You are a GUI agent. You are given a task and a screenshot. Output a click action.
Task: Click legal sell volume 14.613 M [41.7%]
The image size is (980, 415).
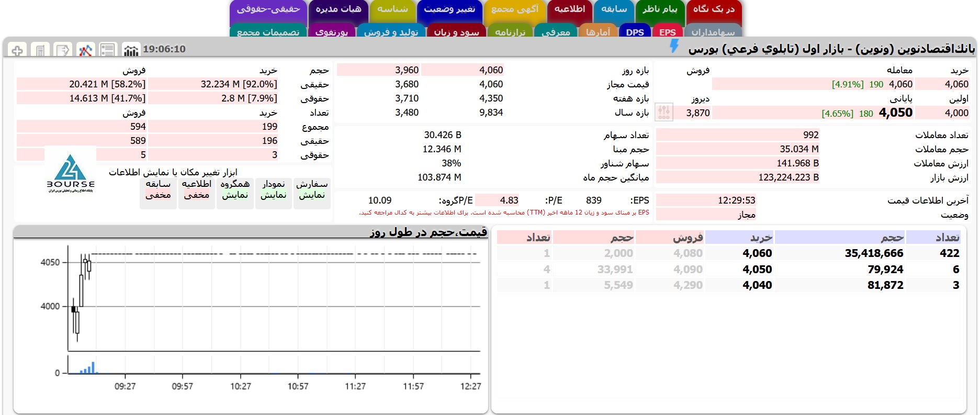tap(107, 98)
